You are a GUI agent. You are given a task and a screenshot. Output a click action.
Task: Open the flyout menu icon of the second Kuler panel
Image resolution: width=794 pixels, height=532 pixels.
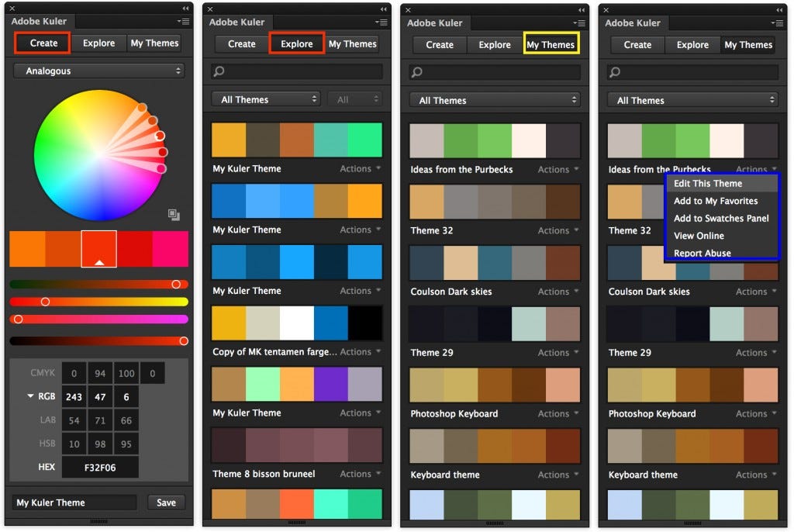click(x=381, y=22)
